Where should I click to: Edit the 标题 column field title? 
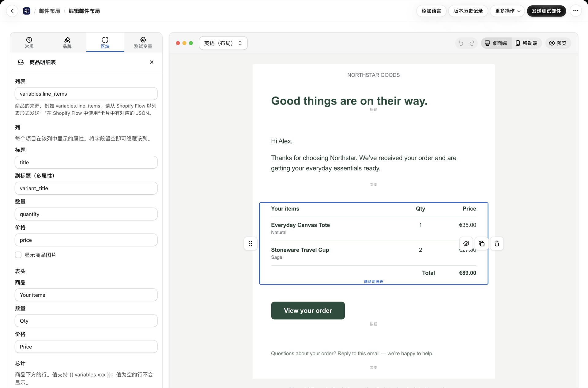click(x=86, y=162)
